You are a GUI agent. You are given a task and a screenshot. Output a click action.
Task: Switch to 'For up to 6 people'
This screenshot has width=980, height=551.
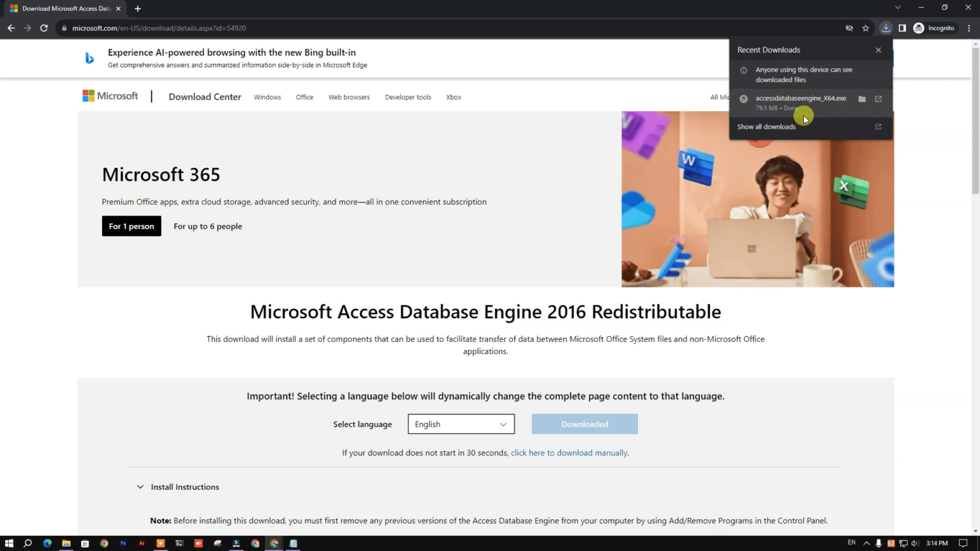pyautogui.click(x=208, y=226)
